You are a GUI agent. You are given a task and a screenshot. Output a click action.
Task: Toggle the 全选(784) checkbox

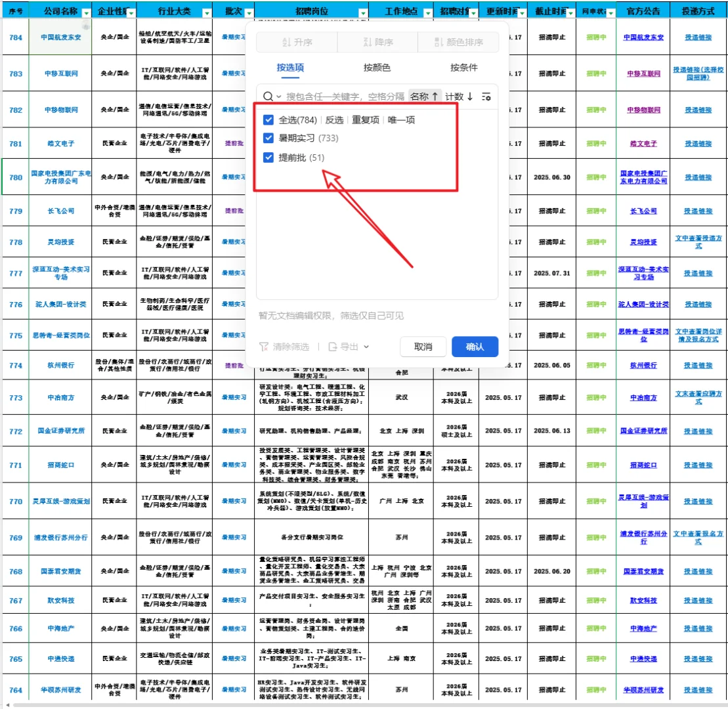(268, 119)
